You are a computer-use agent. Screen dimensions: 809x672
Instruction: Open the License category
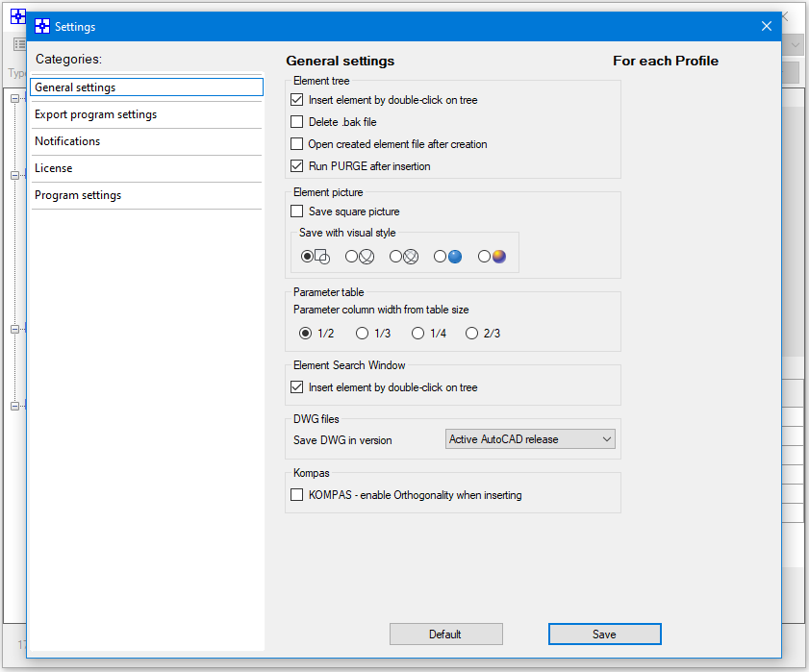tap(146, 168)
